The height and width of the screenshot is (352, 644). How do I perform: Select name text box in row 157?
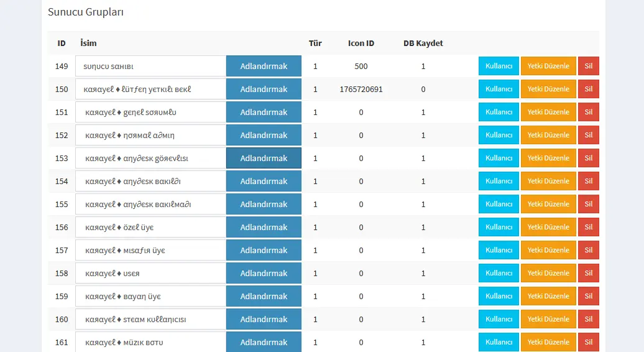coord(150,250)
